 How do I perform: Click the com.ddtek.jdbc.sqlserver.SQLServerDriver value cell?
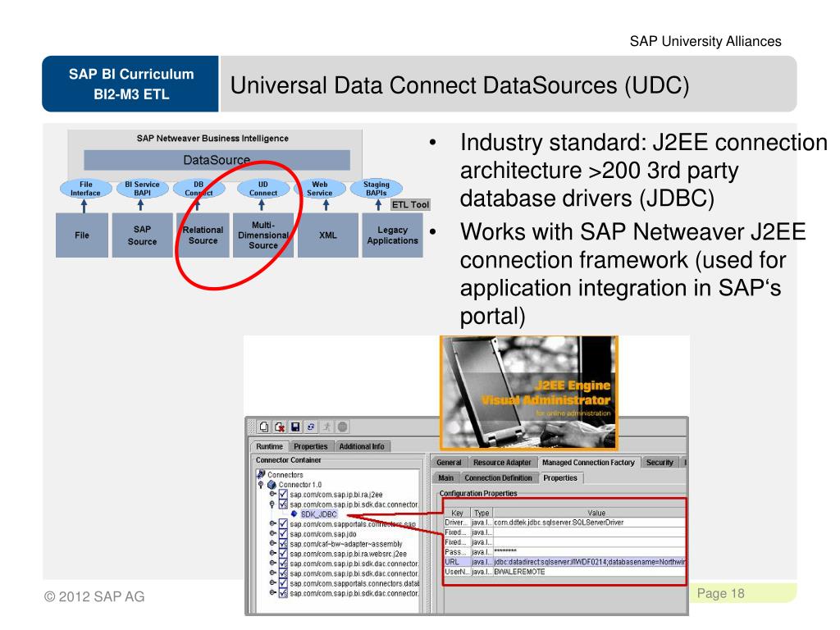click(x=589, y=523)
